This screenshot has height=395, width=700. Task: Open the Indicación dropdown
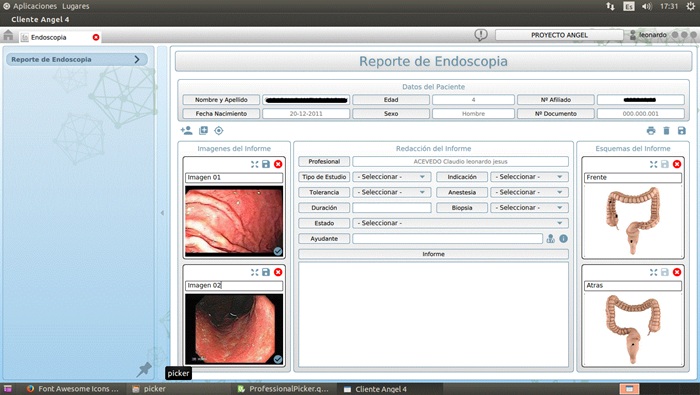pos(529,177)
